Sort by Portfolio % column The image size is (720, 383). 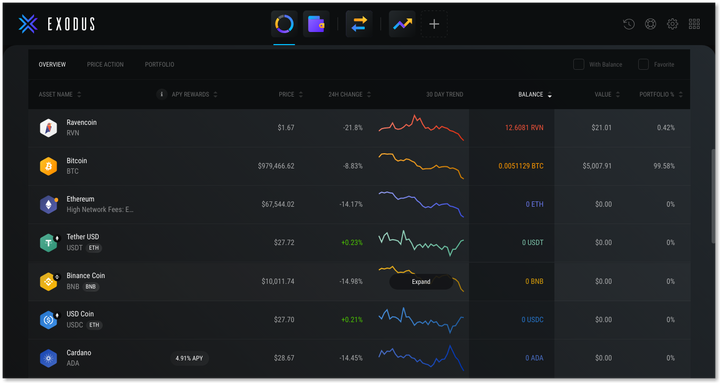[x=661, y=94]
